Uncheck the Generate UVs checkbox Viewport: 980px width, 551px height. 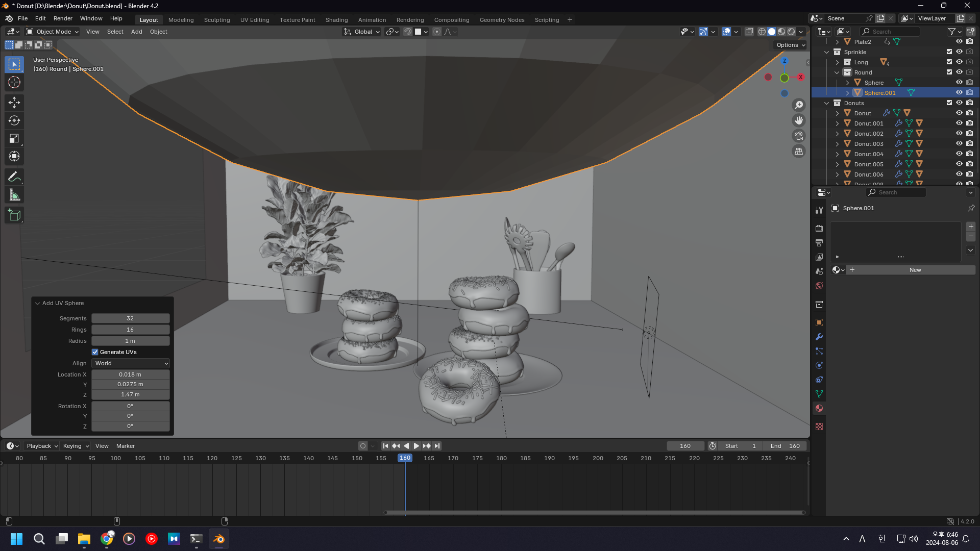point(95,352)
